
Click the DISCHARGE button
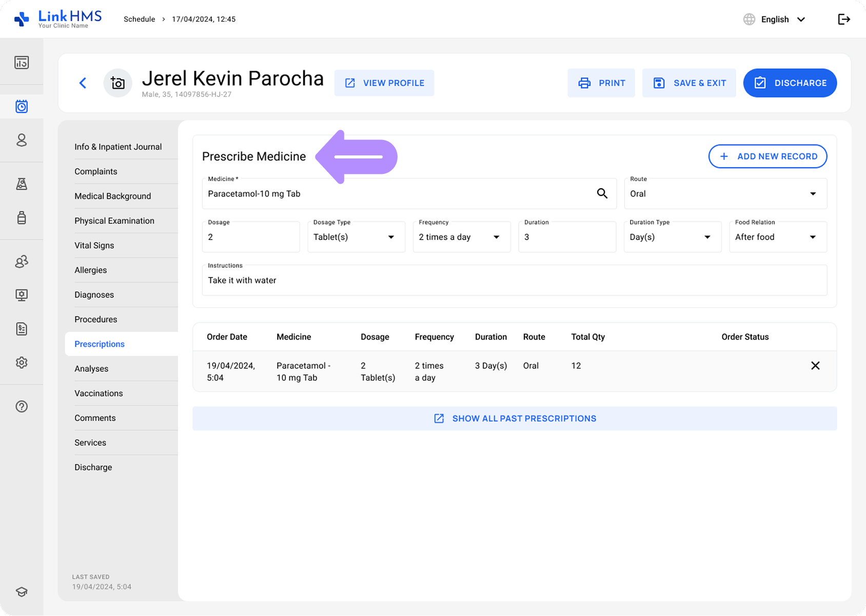(790, 83)
